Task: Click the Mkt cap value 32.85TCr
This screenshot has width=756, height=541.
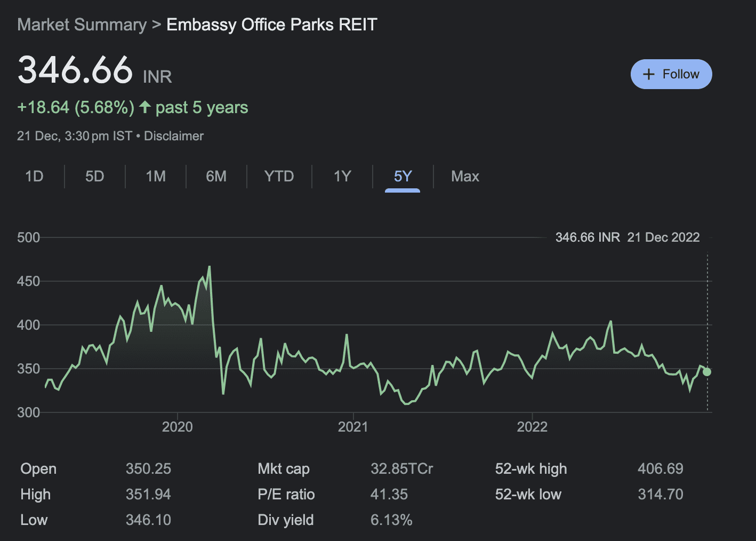Action: 402,469
